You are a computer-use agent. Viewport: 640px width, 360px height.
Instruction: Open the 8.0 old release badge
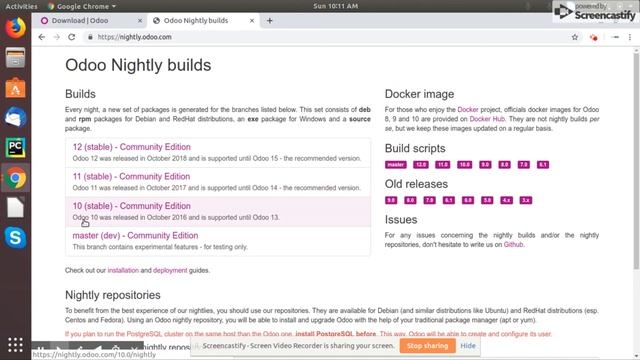click(410, 200)
